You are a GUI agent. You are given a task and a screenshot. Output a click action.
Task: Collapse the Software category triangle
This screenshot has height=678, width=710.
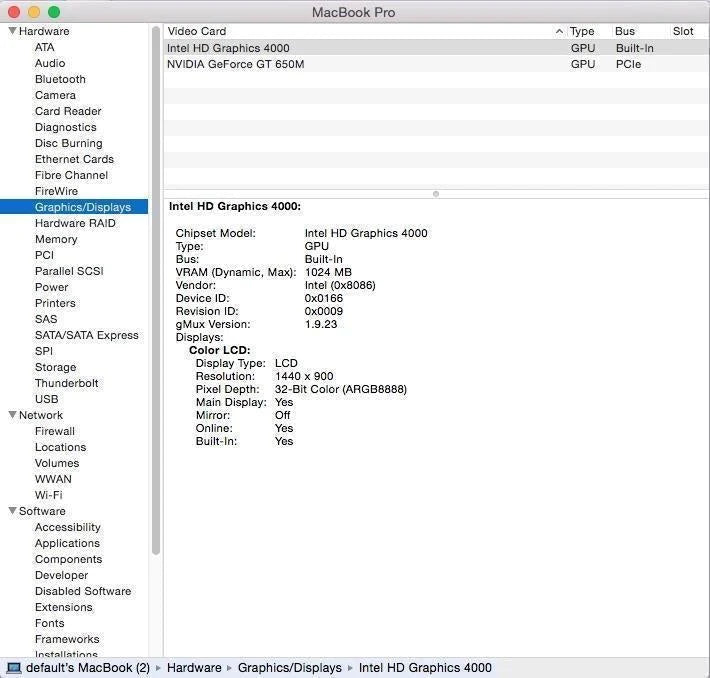12,511
